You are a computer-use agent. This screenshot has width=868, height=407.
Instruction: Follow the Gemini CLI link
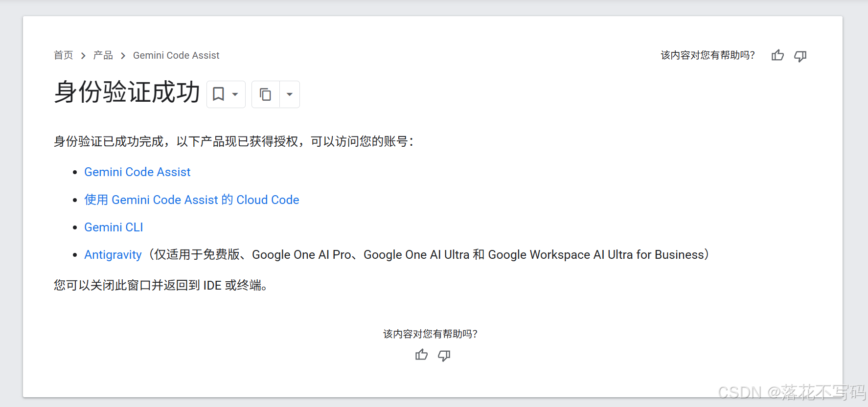tap(114, 227)
